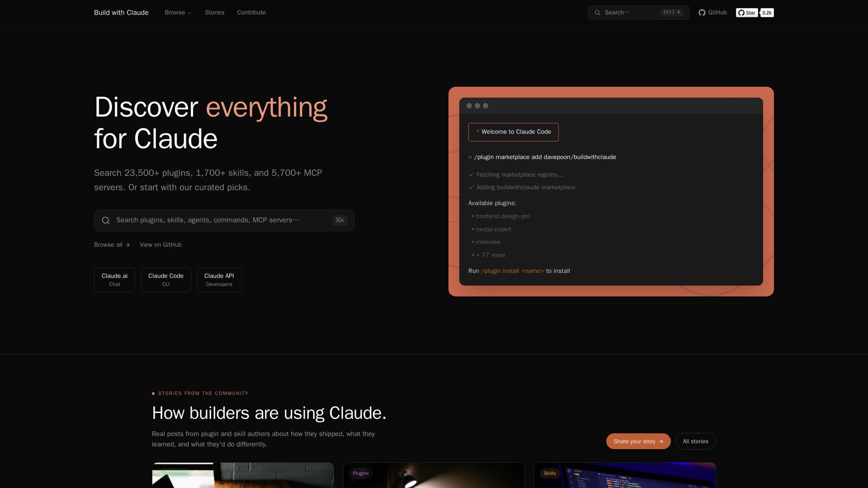Click the How builders are using Claude heading
This screenshot has width=868, height=488.
click(269, 413)
